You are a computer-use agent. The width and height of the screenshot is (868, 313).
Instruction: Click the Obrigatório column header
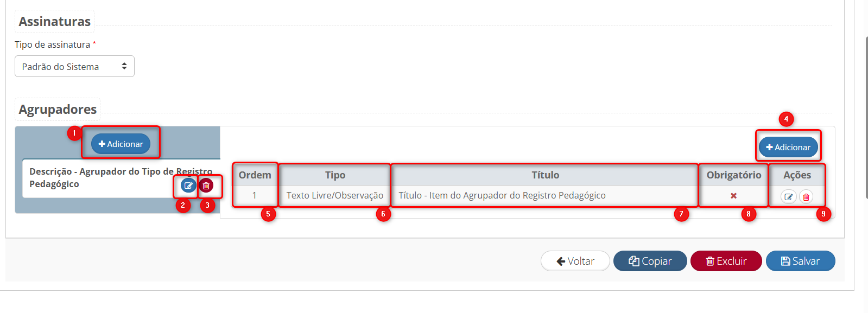(733, 175)
